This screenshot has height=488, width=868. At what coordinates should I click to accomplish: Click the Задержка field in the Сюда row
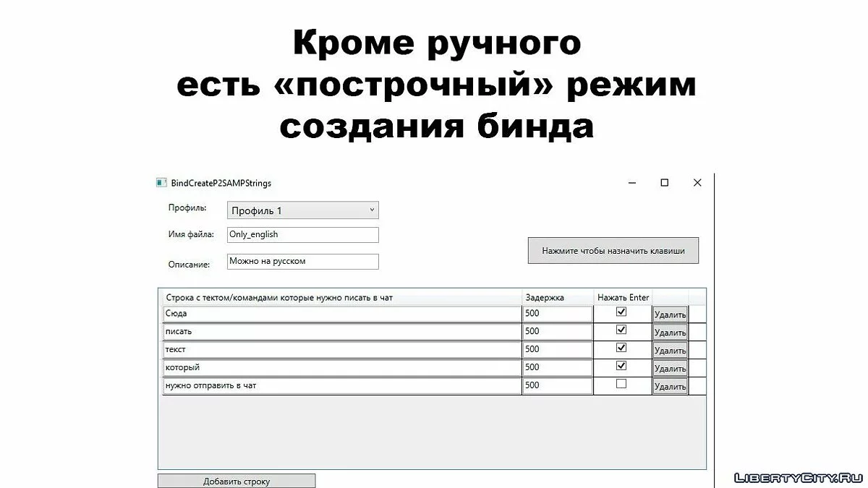557,314
